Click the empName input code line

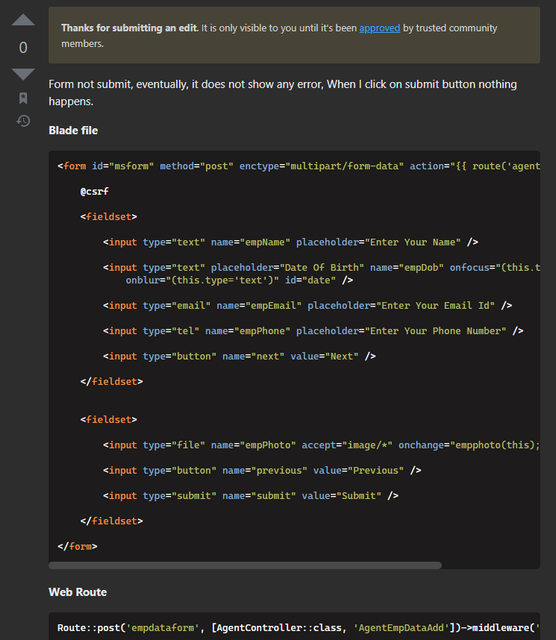click(x=290, y=242)
